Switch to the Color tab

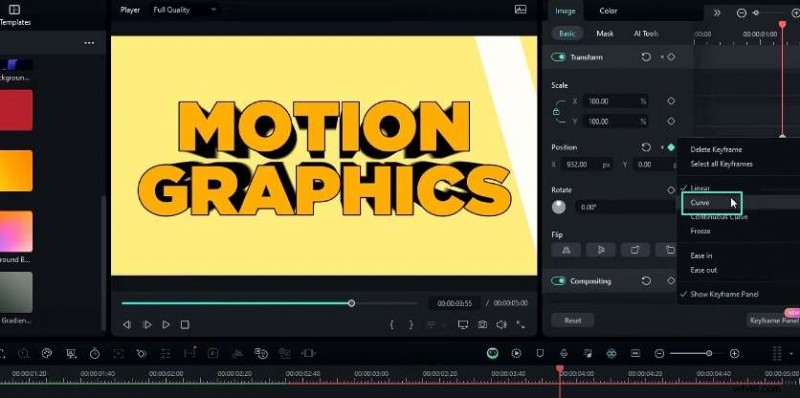(608, 11)
